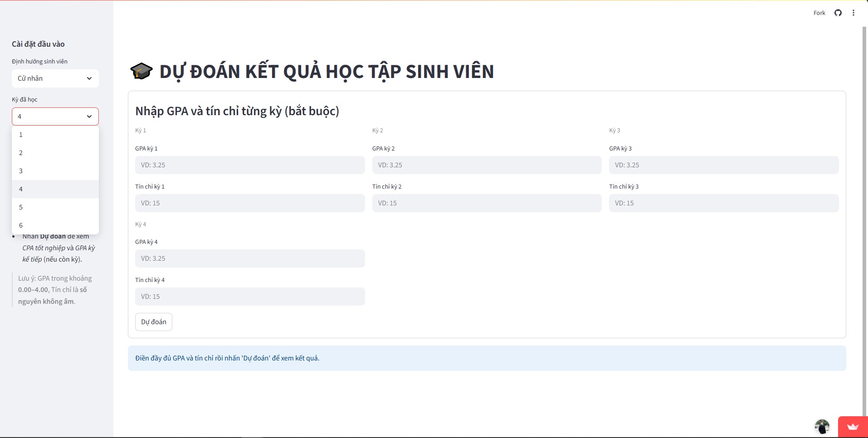The width and height of the screenshot is (868, 438).
Task: Expand the Định hướng sinh viên dropdown
Action: (x=55, y=78)
